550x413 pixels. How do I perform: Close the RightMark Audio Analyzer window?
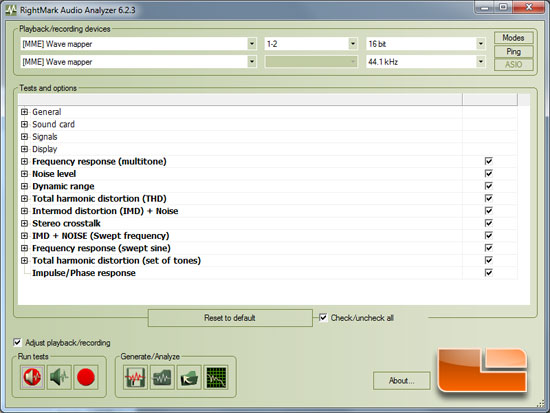point(530,7)
